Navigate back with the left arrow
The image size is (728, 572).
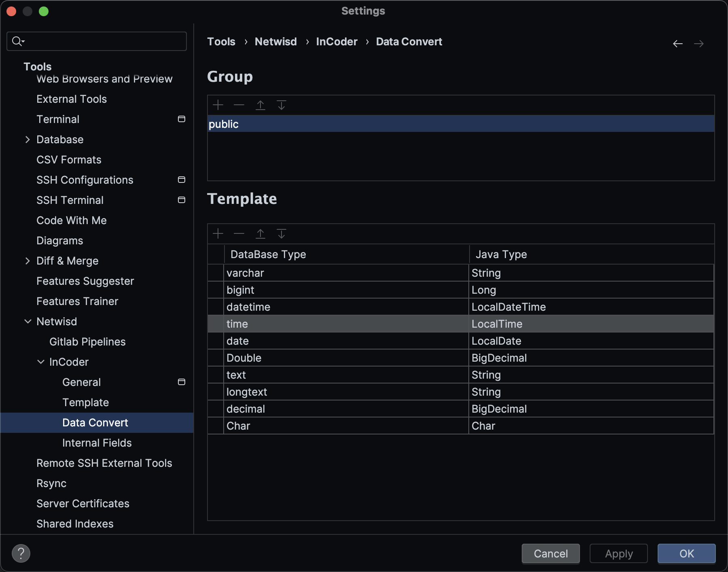pos(678,44)
